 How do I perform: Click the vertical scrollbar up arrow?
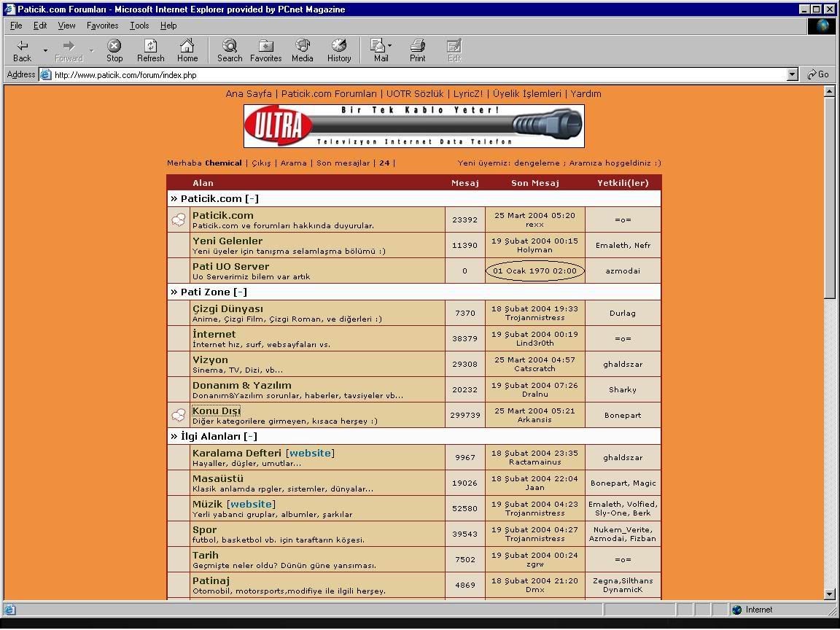click(829, 91)
